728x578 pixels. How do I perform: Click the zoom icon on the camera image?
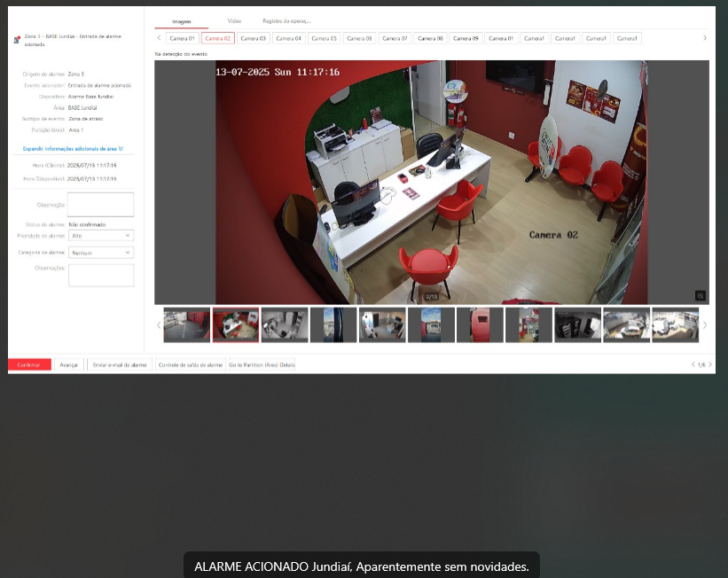tap(700, 296)
